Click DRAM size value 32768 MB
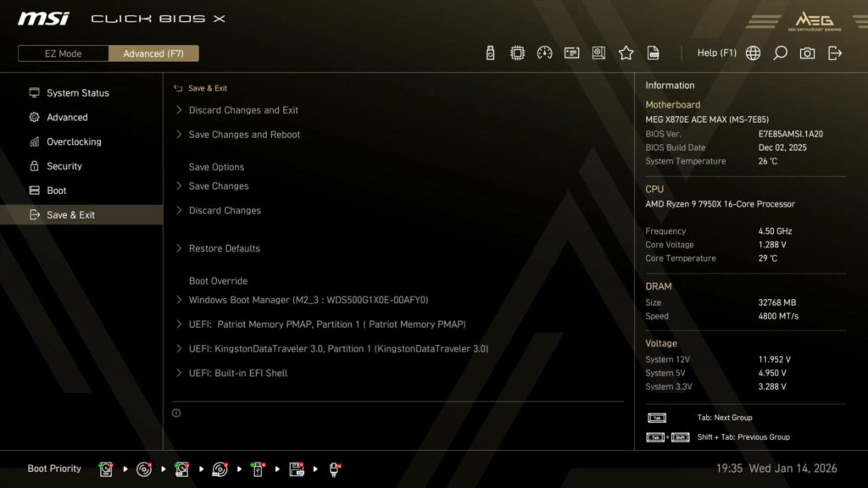 (776, 302)
